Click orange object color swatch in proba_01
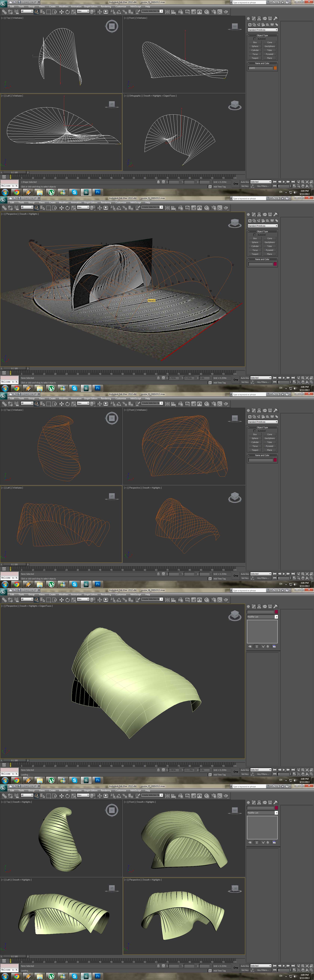Image resolution: width=314 pixels, height=980 pixels. point(275,68)
